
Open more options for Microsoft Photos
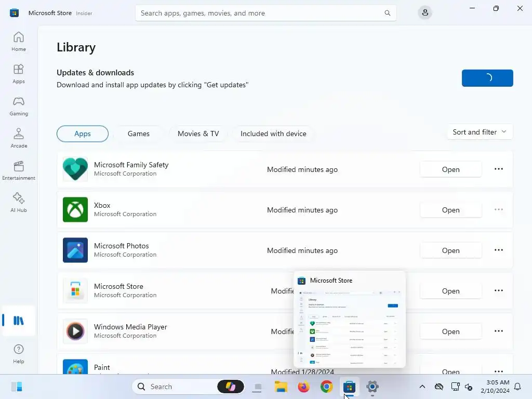click(498, 250)
